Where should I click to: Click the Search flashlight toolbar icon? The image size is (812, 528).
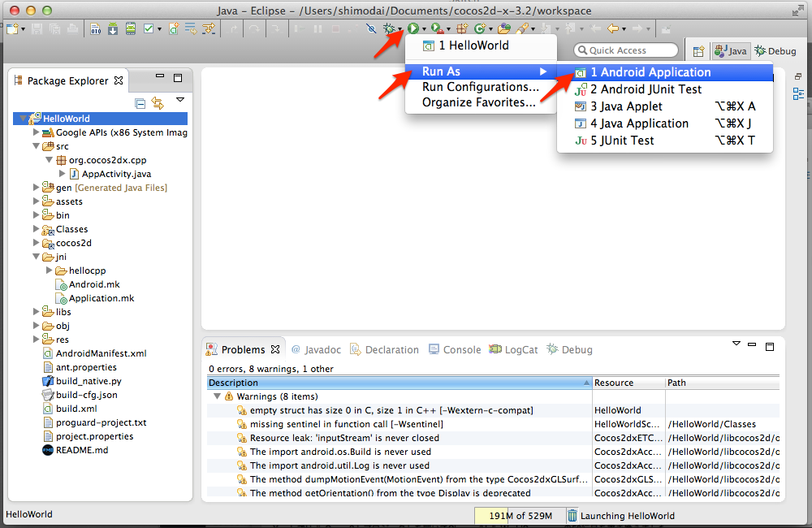522,28
